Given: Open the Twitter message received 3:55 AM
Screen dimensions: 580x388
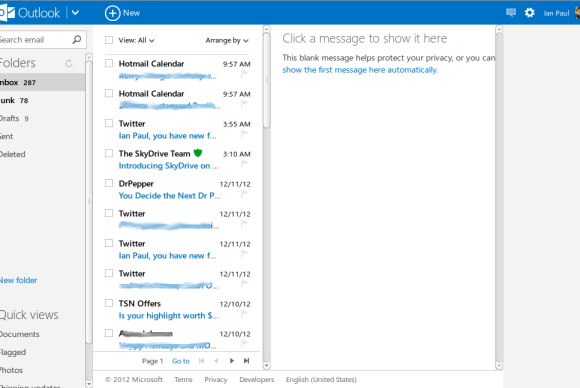Looking at the screenshot, I should 178,129.
